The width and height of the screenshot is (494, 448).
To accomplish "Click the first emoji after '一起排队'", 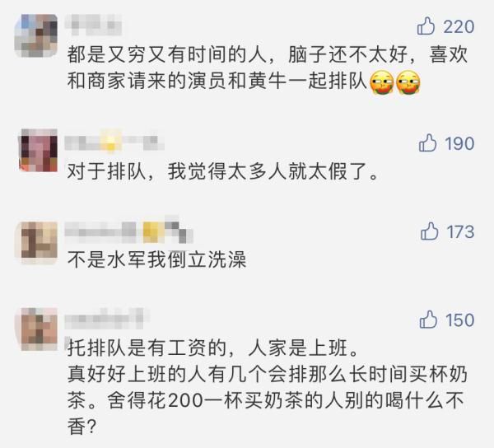I will coord(381,83).
